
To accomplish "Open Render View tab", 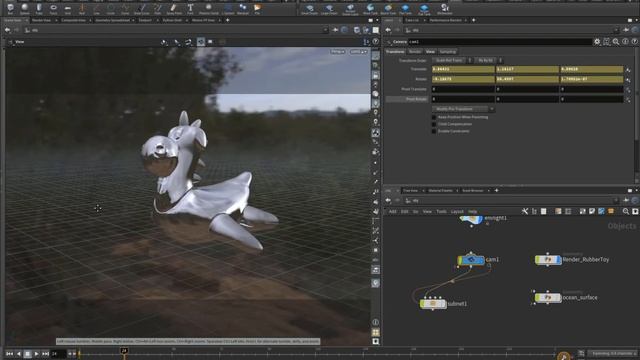I will (42, 20).
